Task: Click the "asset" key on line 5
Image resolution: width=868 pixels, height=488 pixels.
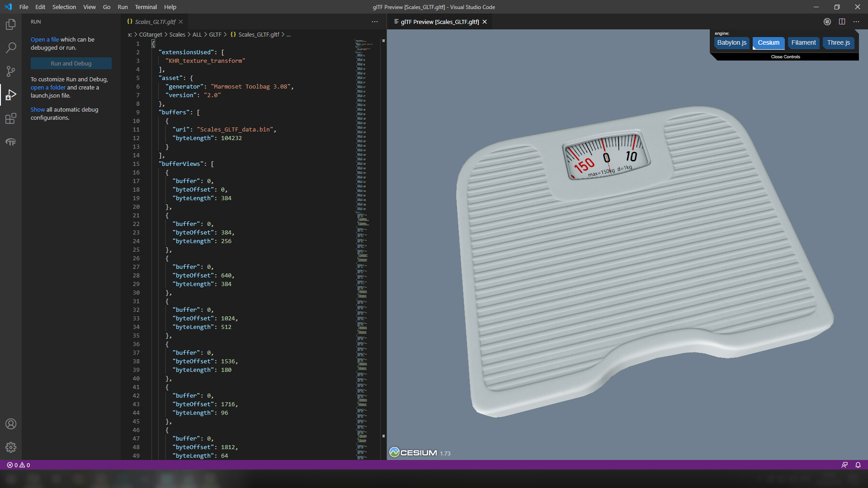Action: tap(170, 78)
